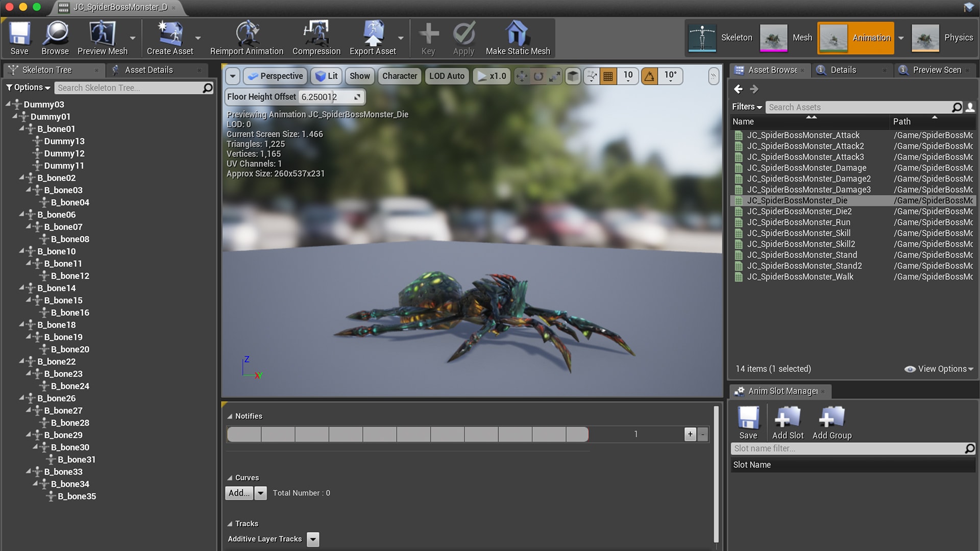Select the rotate gizmo in the viewport

pos(538,76)
